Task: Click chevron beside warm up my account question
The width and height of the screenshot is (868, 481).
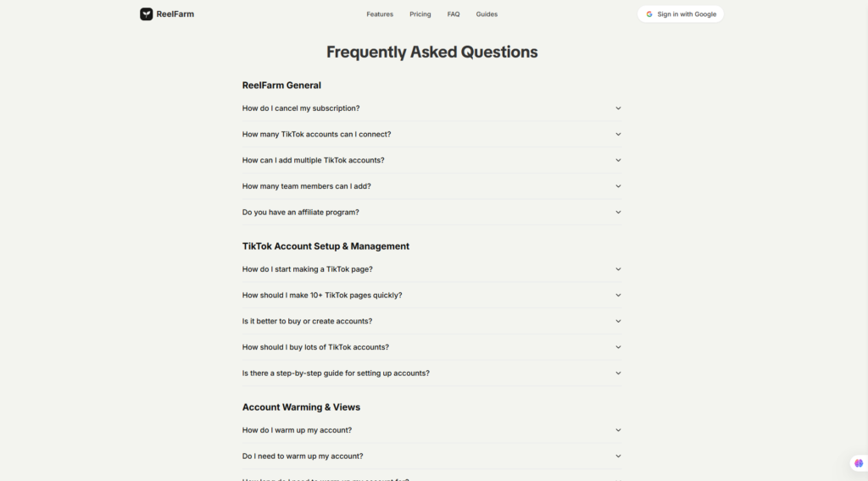Action: (618, 430)
